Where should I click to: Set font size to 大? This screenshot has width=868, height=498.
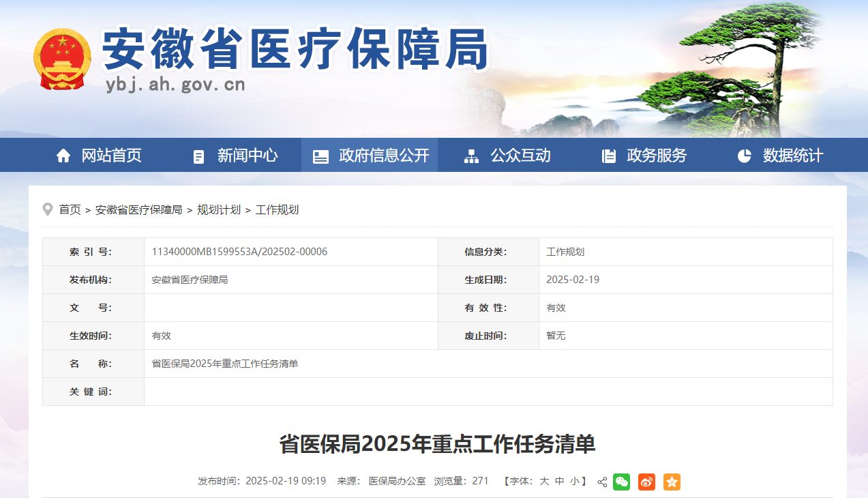click(x=544, y=481)
